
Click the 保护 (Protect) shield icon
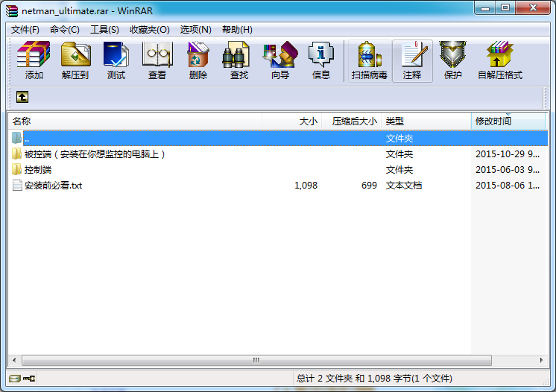453,60
